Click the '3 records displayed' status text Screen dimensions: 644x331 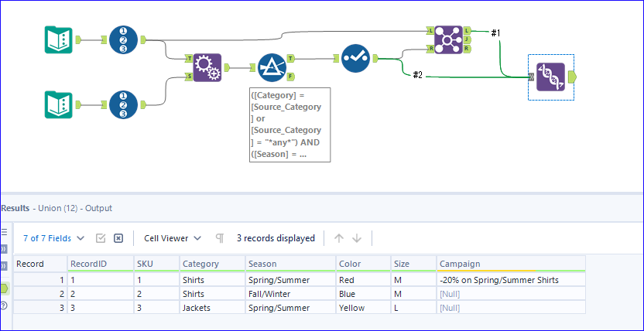click(x=276, y=238)
